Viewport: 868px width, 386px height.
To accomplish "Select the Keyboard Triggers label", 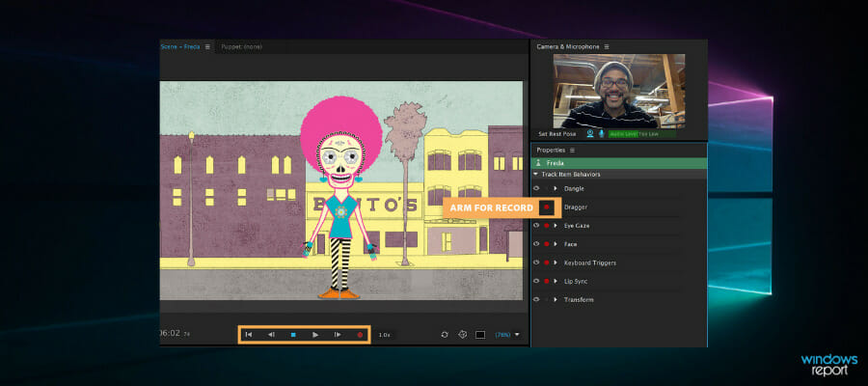I will click(x=590, y=263).
